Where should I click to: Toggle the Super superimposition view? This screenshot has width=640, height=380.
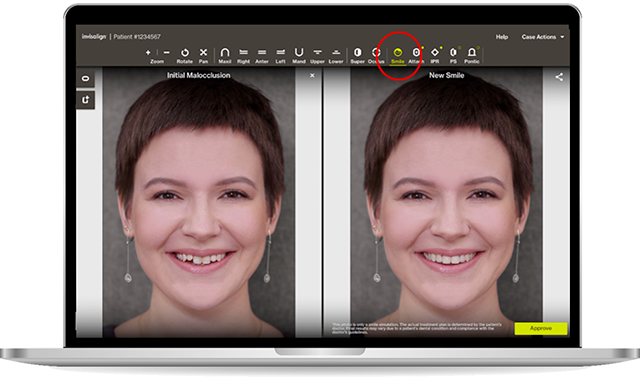(x=358, y=56)
